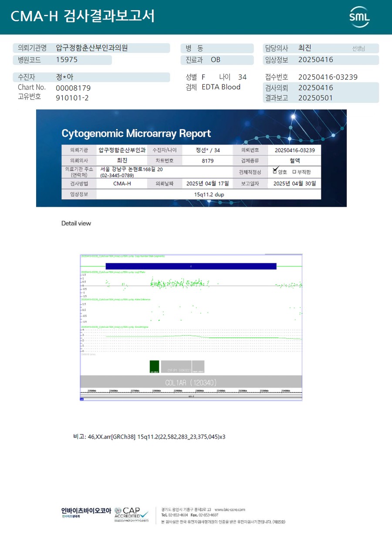Click the report date 2025년 04월 30일
Viewport: 392px width, 554px height.
295,184
